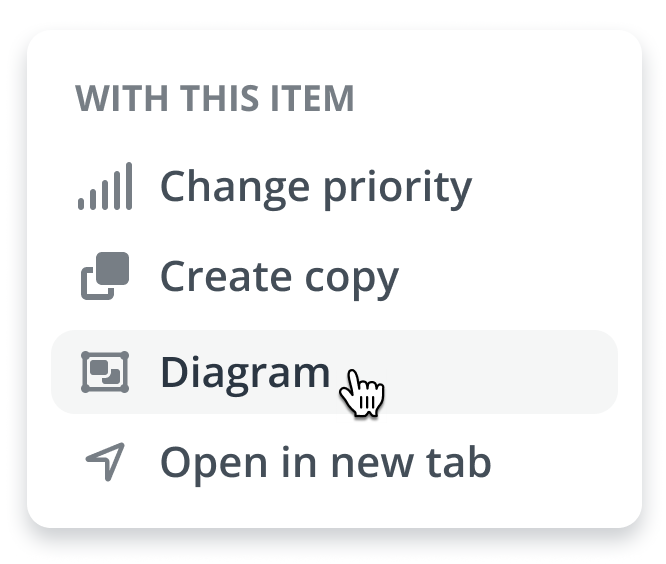Image resolution: width=666 pixels, height=564 pixels.
Task: Launch new tab using the navigation arrow icon
Action: pos(105,462)
